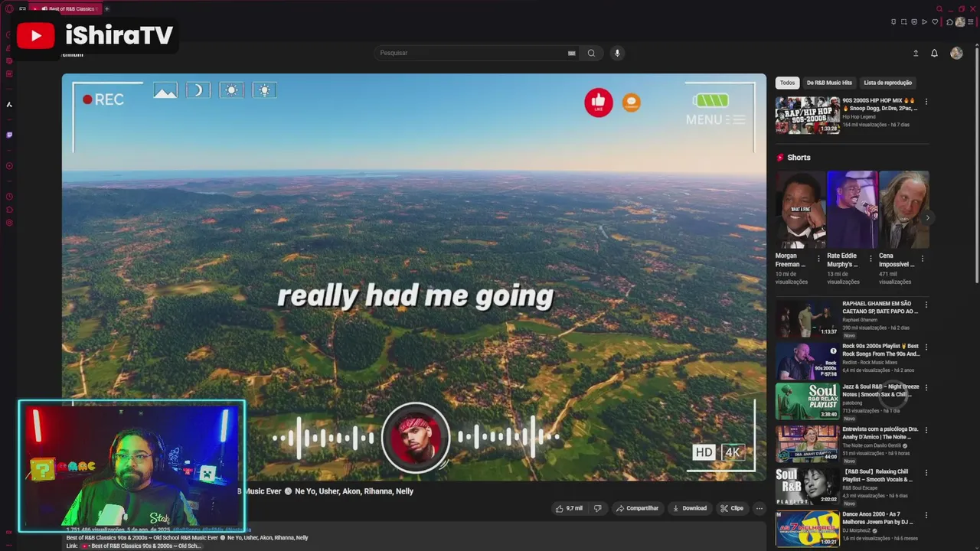
Task: Open Soul R&B Relax Playlist thumbnail
Action: (x=807, y=402)
